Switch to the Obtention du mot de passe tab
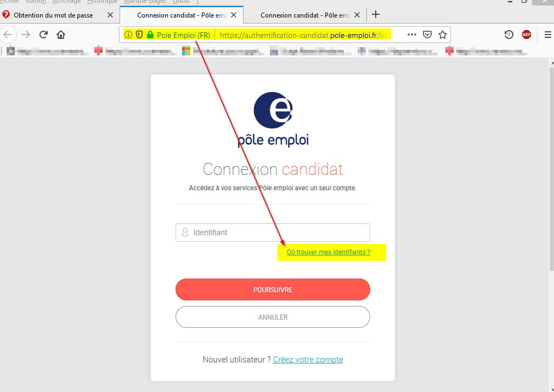The height and width of the screenshot is (392, 554). (x=53, y=15)
